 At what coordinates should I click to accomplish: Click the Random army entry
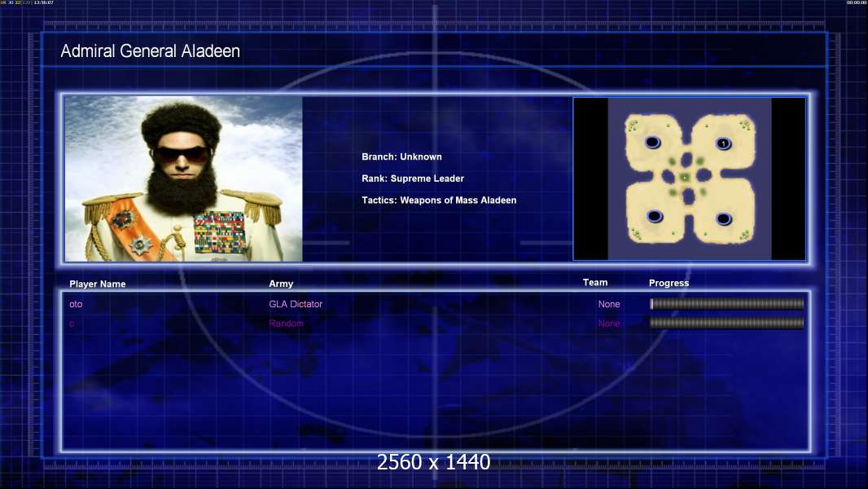click(x=286, y=324)
